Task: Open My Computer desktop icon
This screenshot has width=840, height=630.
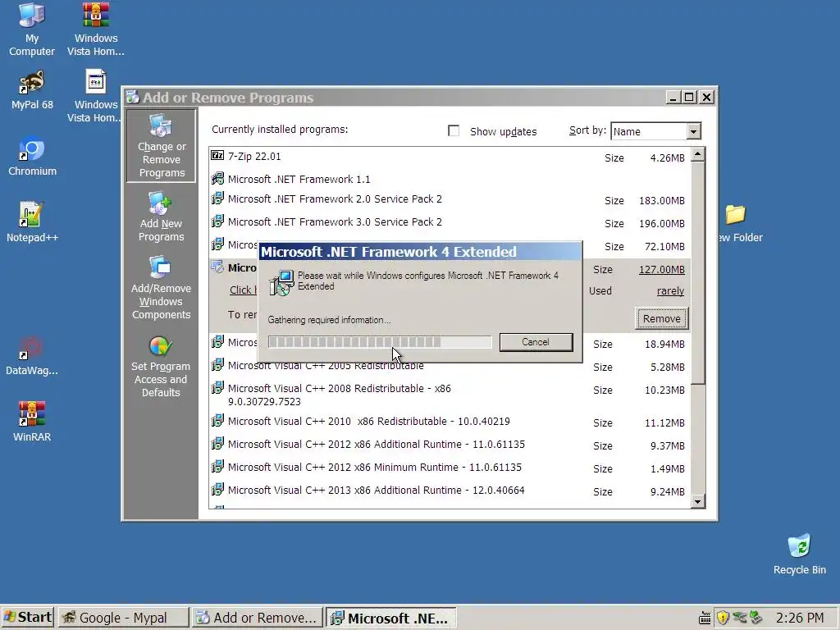Action: coord(32,30)
